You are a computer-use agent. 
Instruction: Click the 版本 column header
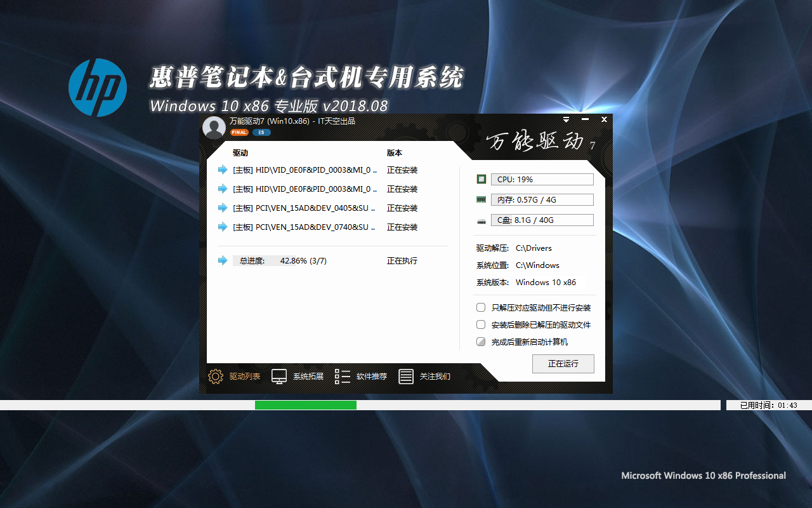[x=395, y=153]
